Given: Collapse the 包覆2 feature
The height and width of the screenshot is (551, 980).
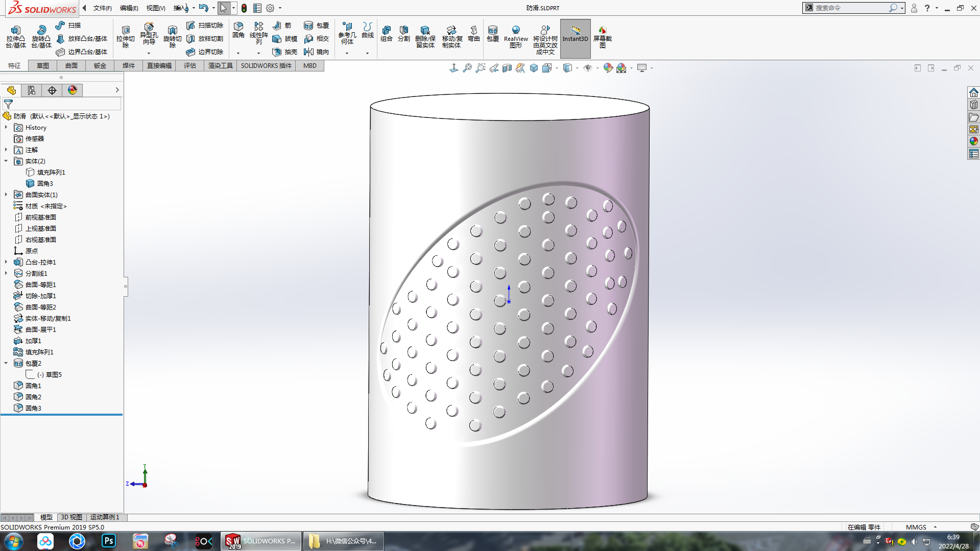Looking at the screenshot, I should pyautogui.click(x=6, y=364).
